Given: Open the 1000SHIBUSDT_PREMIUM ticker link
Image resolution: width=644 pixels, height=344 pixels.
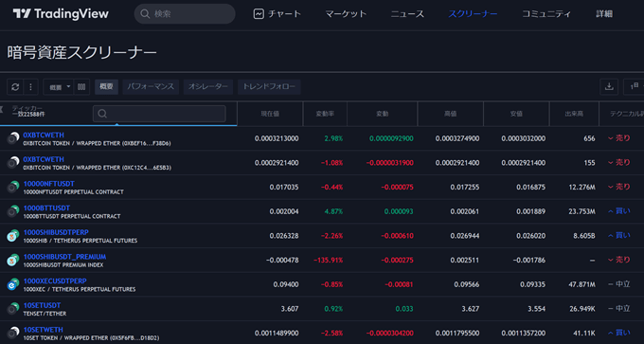Looking at the screenshot, I should click(64, 256).
